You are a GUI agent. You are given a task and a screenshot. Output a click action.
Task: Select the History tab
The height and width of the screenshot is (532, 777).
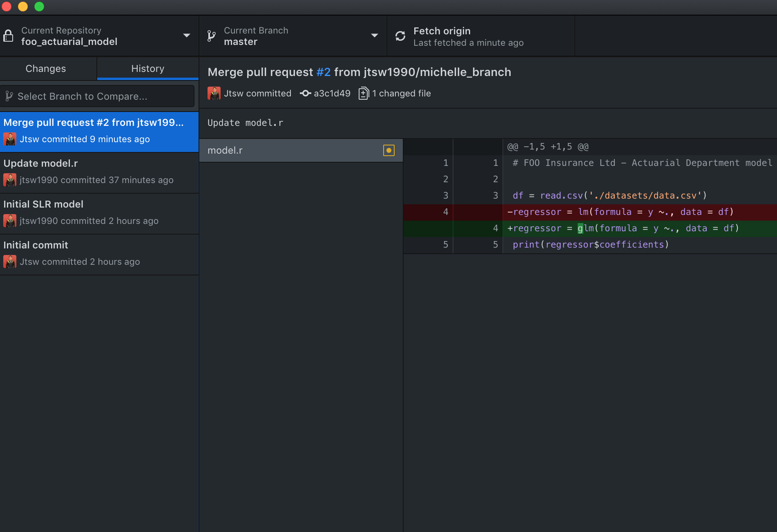(147, 68)
